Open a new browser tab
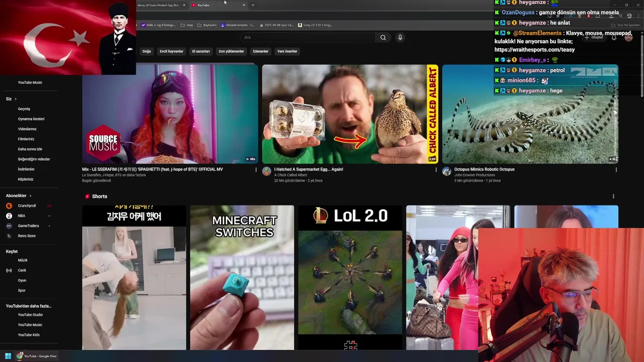 [253, 5]
